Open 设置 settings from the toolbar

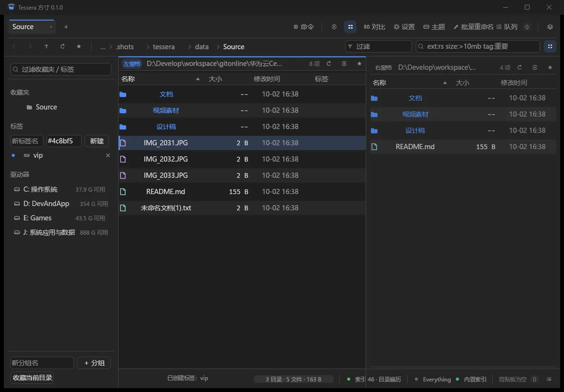point(404,27)
